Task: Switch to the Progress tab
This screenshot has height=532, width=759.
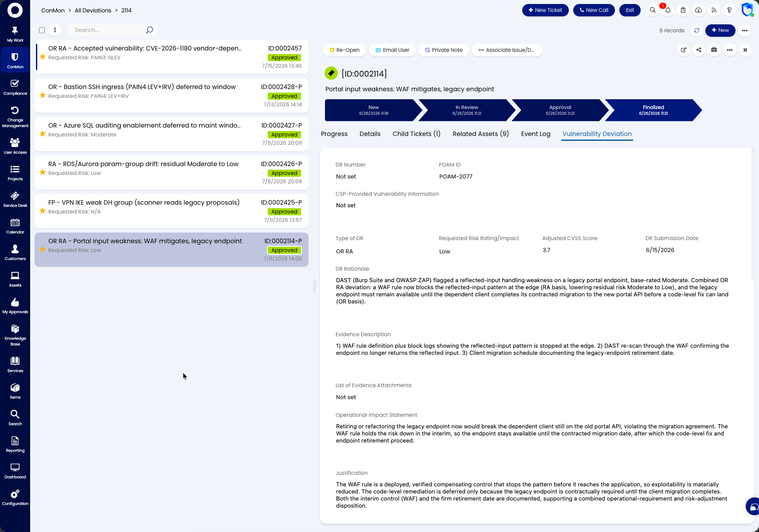Action: 334,134
